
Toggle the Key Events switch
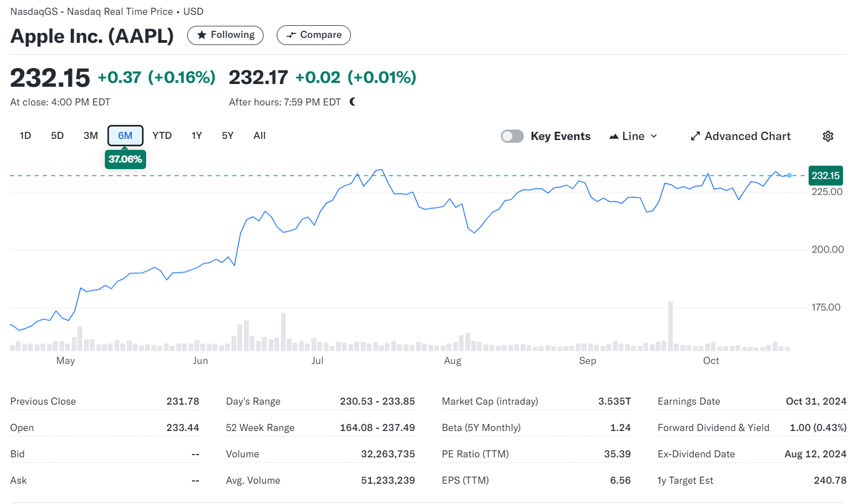[512, 136]
